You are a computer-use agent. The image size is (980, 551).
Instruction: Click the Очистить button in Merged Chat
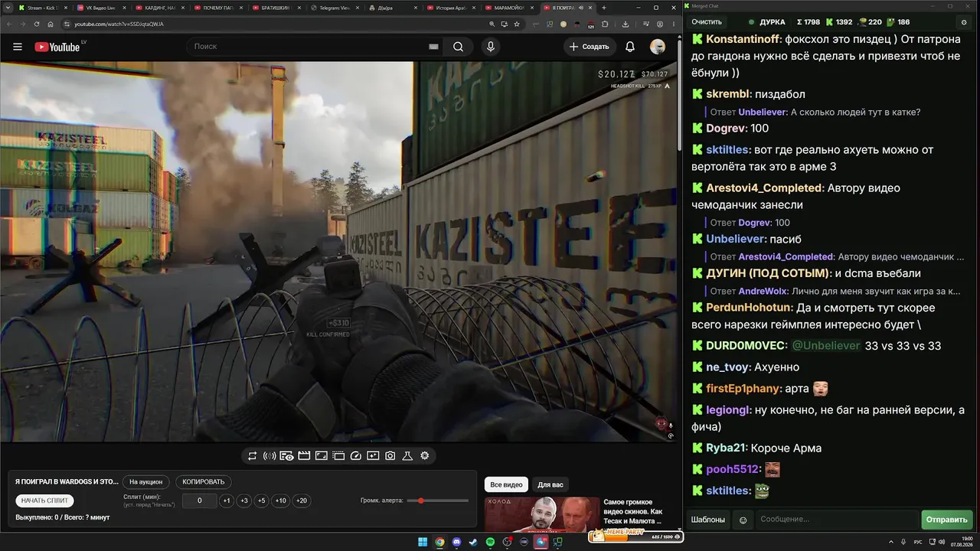(x=707, y=22)
